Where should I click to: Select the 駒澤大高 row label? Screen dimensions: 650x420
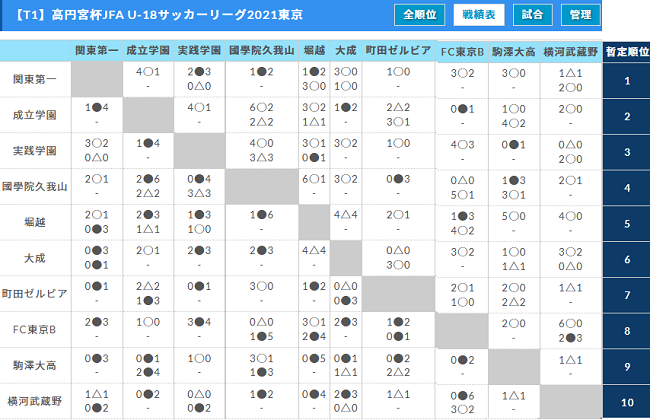tap(35, 366)
